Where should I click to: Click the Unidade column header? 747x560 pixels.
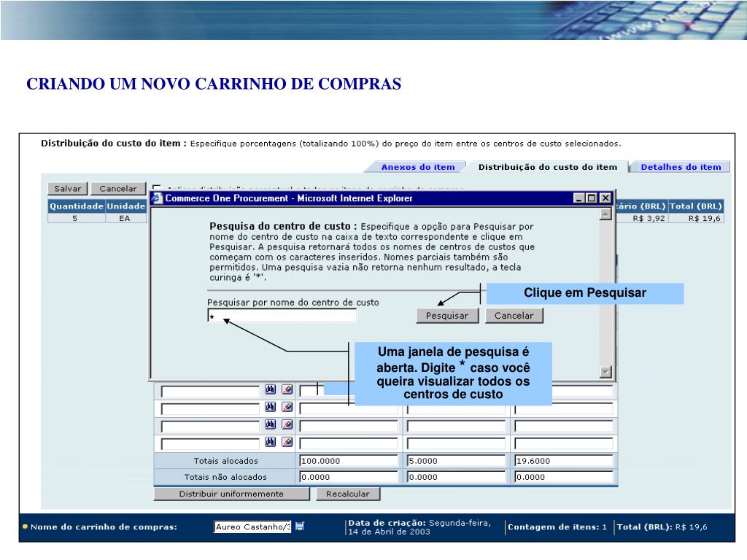click(125, 206)
